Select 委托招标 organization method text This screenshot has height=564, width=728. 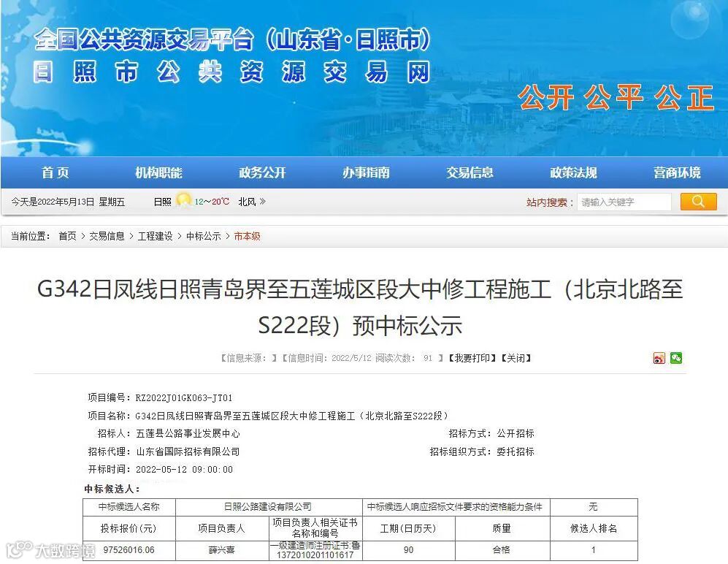(516, 451)
